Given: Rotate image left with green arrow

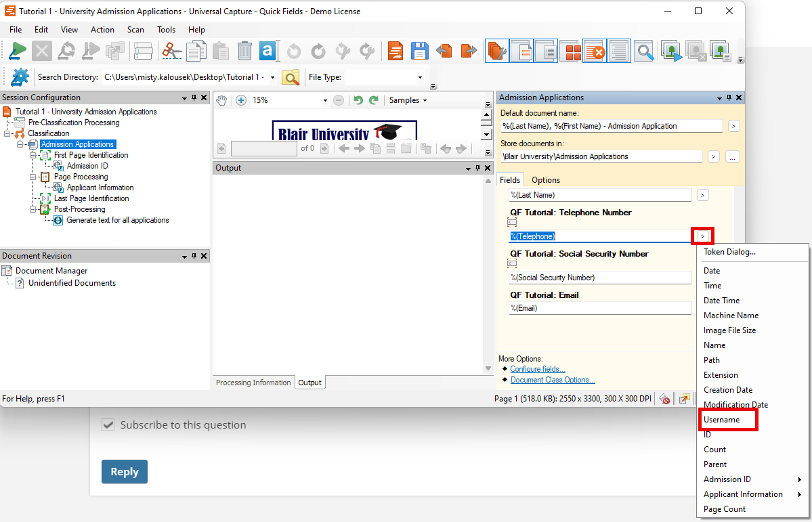Looking at the screenshot, I should pos(358,100).
